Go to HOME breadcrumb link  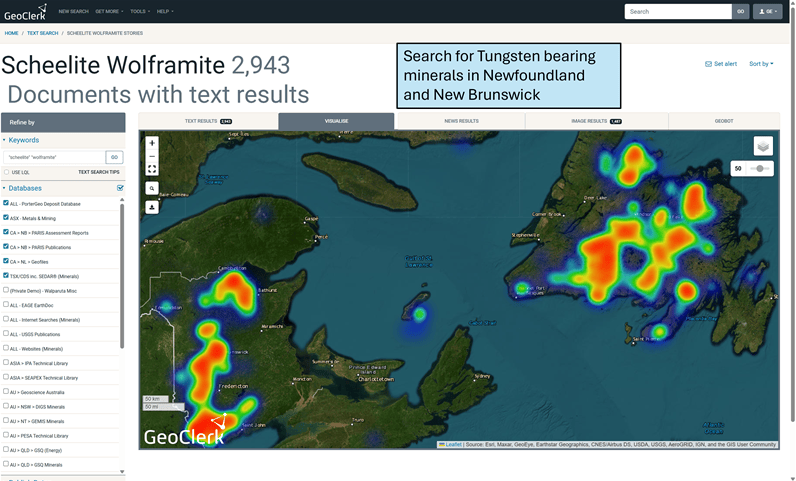click(11, 33)
